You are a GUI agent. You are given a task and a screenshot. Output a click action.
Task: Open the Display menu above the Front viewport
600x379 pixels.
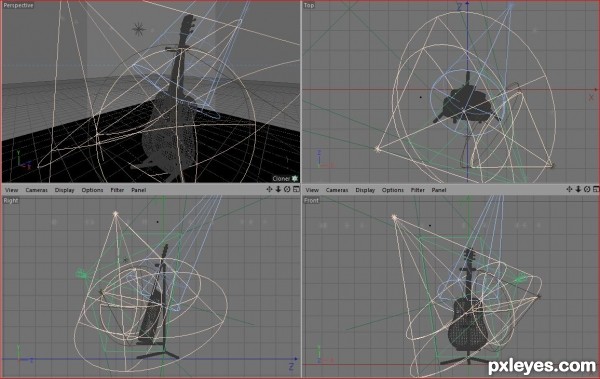click(365, 190)
